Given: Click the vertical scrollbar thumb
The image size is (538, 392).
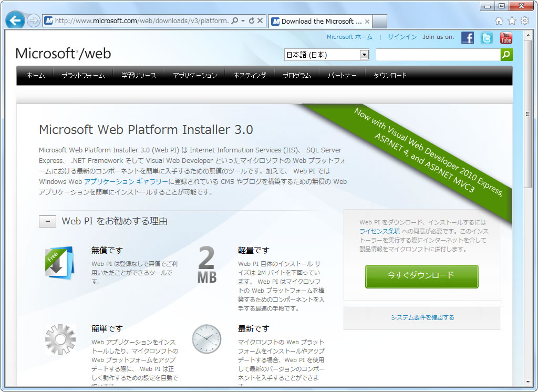Looking at the screenshot, I should click(527, 114).
